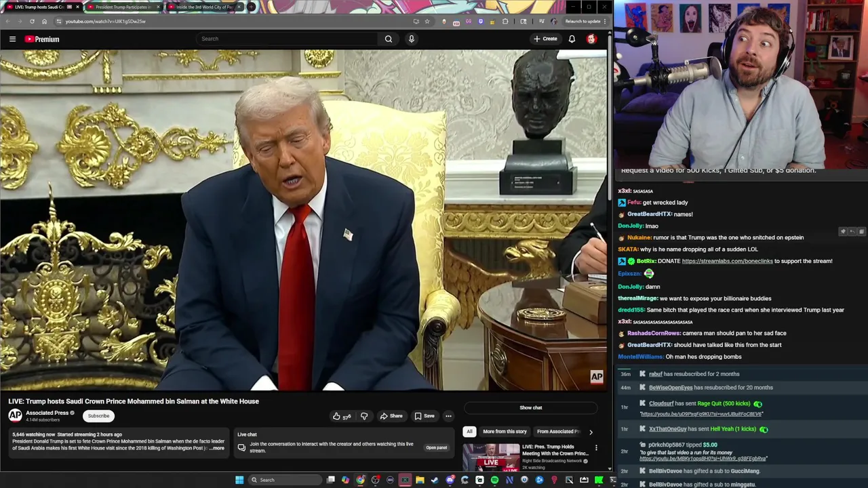This screenshot has height=488, width=868.
Task: Click the Create button
Action: click(545, 39)
